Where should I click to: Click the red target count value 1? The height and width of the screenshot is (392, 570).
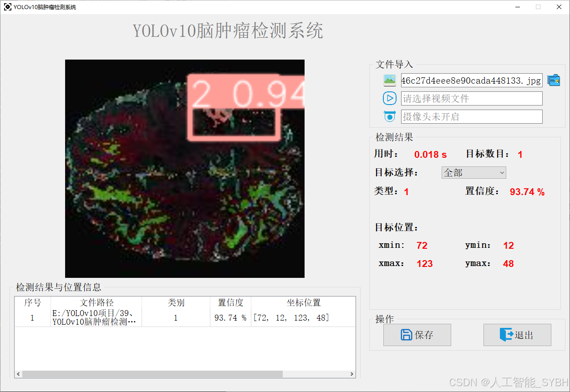(x=520, y=155)
